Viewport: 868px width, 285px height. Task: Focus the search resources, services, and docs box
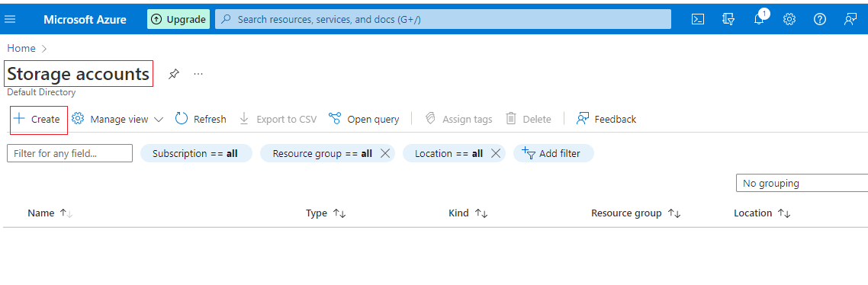443,19
